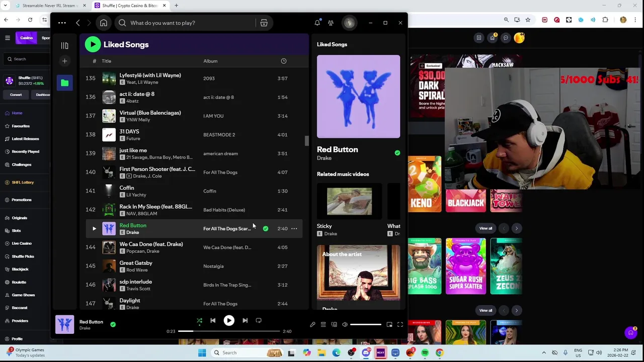Expand Your Library icon in Spotify

tap(64, 46)
